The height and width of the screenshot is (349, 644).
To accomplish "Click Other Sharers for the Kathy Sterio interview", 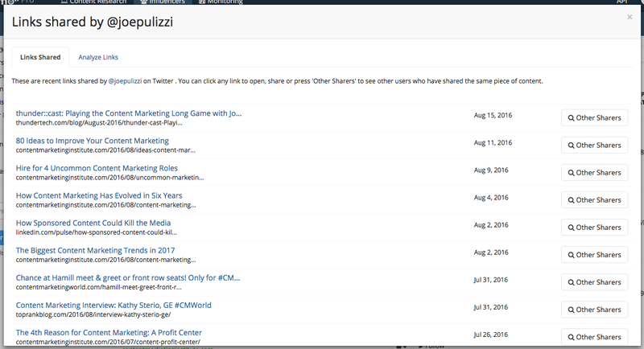I will click(594, 310).
